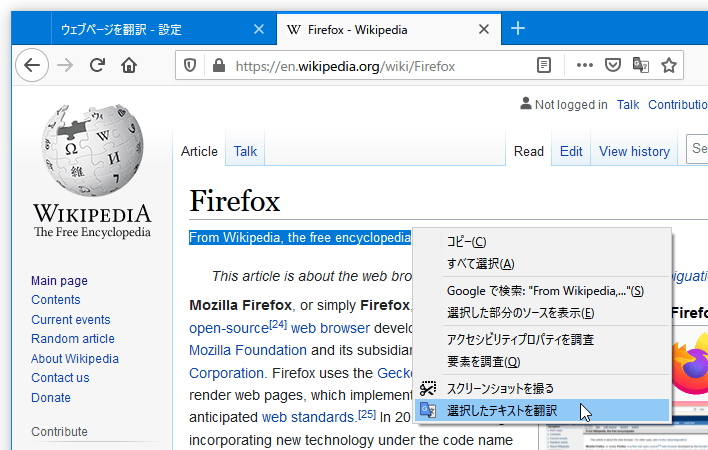
Task: Open Contents sidebar link
Action: pyautogui.click(x=56, y=300)
